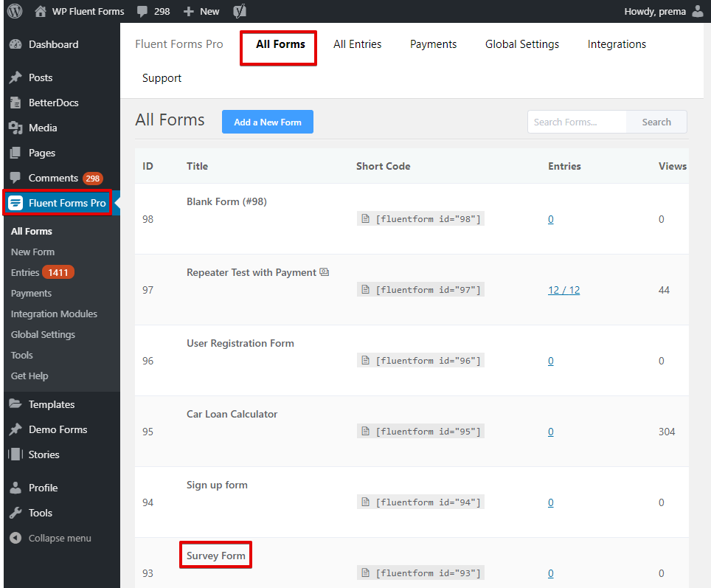Select All Forms in sidebar submenu
The height and width of the screenshot is (588, 711).
click(x=32, y=231)
